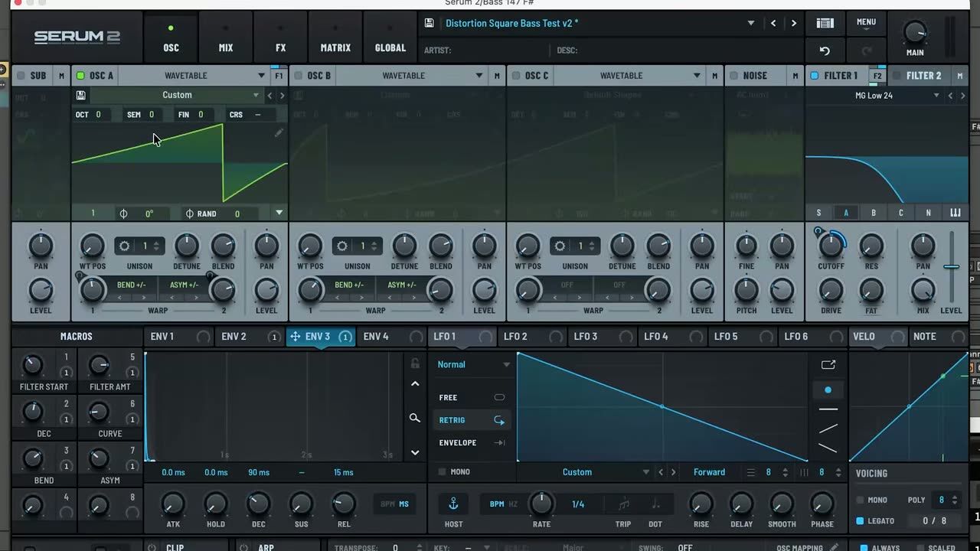Screen dimensions: 980x551
Task: Click the envelope zoom up chevron
Action: click(x=415, y=384)
